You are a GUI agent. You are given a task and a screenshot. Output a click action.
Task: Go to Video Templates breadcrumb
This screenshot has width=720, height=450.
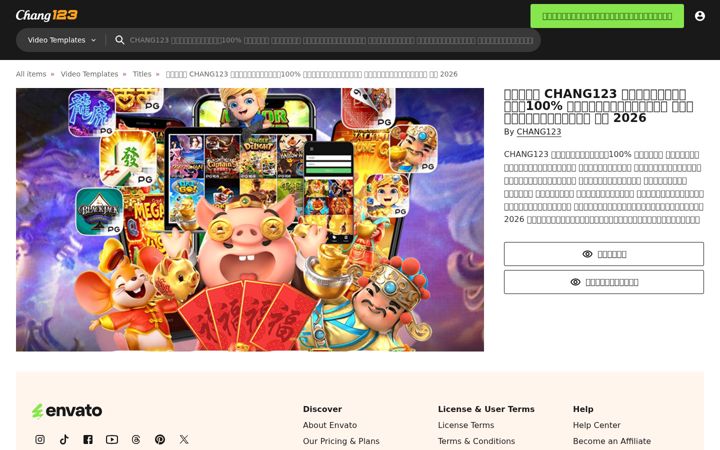coord(89,74)
